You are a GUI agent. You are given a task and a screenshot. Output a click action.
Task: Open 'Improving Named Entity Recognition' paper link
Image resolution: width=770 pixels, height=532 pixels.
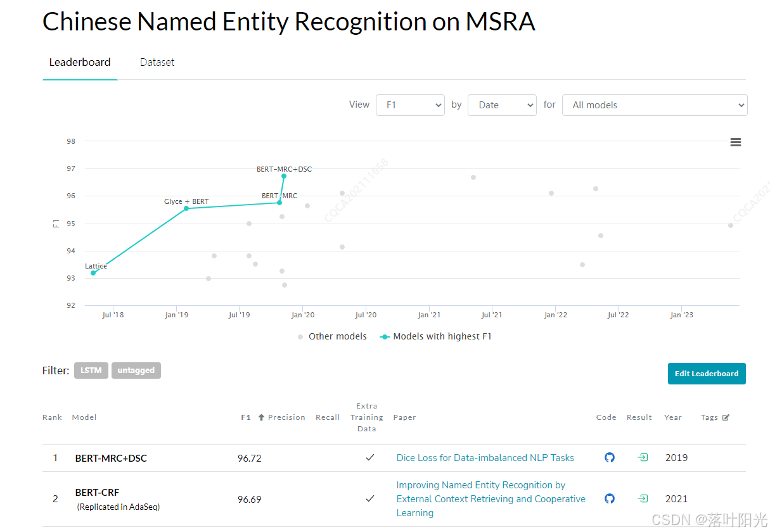pos(491,499)
